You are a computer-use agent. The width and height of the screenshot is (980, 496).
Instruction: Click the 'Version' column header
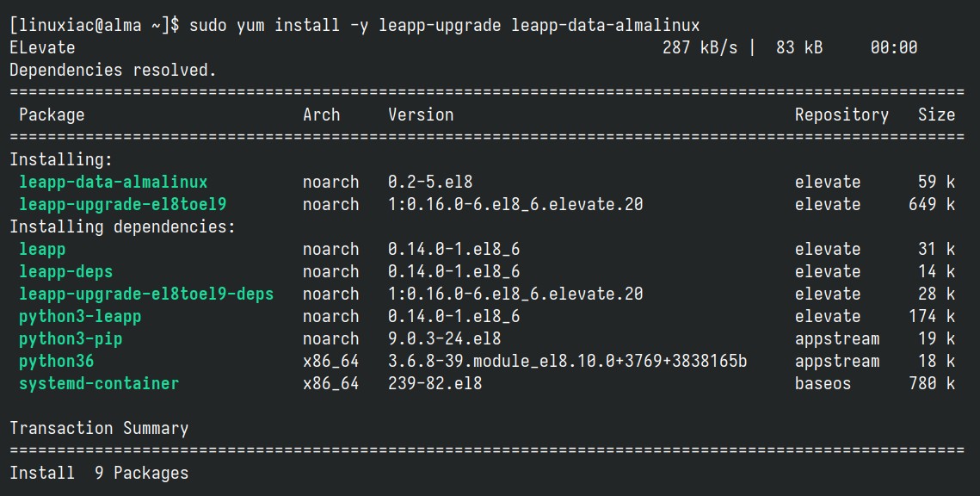(421, 115)
